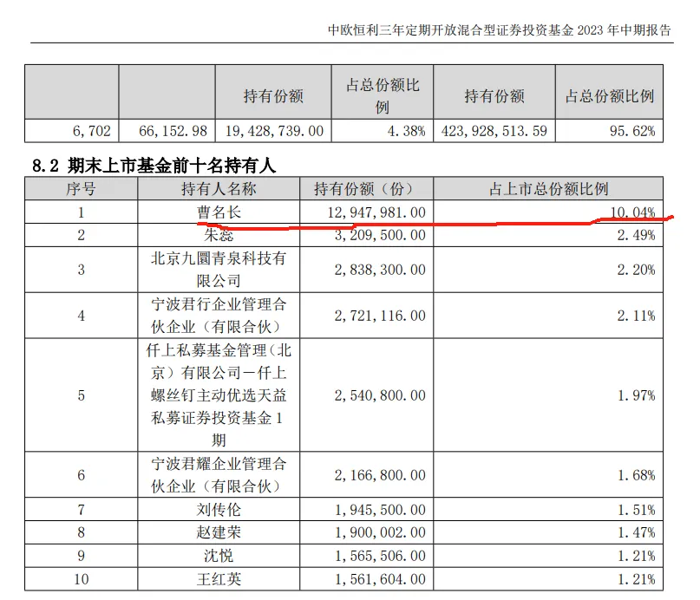The width and height of the screenshot is (700, 600).
Task: Select the value 1,900,002.00
Action: (380, 532)
